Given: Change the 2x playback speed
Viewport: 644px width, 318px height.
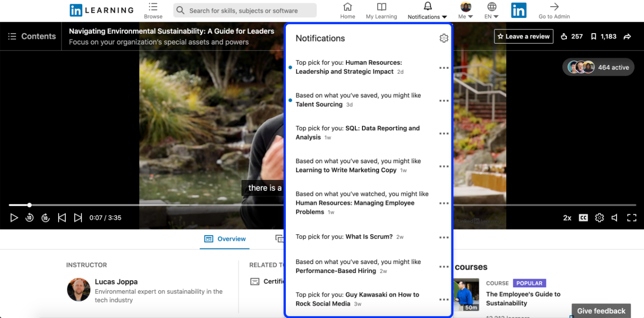Looking at the screenshot, I should pyautogui.click(x=567, y=218).
